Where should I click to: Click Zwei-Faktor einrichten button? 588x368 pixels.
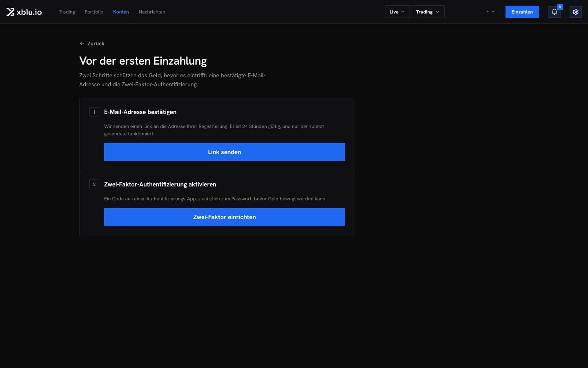coord(225,217)
